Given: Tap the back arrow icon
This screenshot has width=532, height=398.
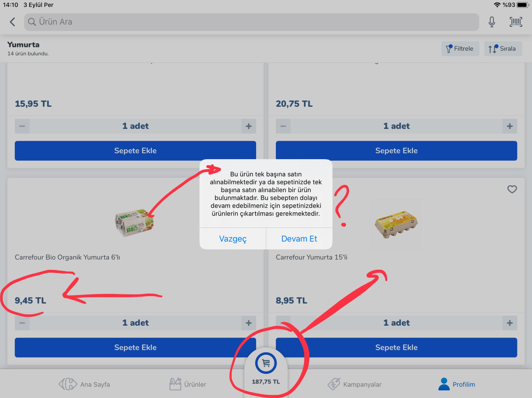Looking at the screenshot, I should pos(13,22).
